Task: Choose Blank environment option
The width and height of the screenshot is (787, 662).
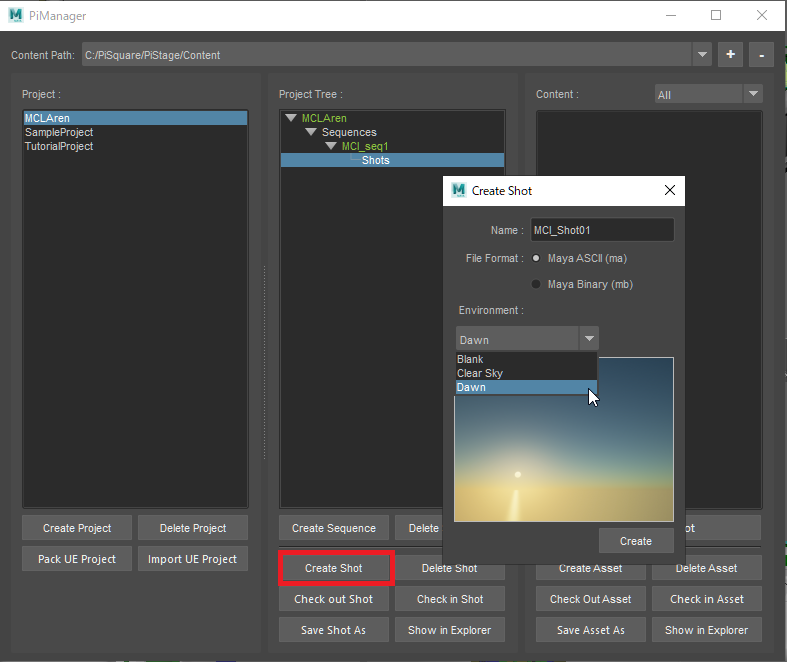Action: click(x=526, y=359)
